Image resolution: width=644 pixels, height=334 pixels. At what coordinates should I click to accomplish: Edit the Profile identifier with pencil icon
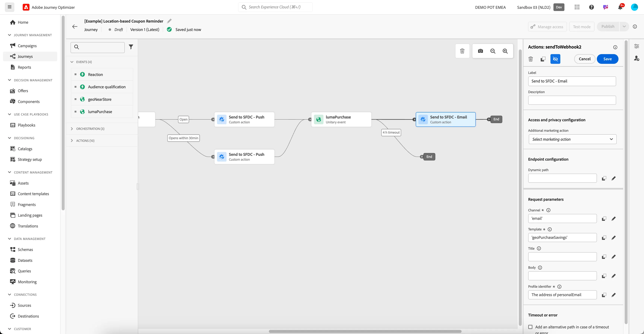click(613, 295)
